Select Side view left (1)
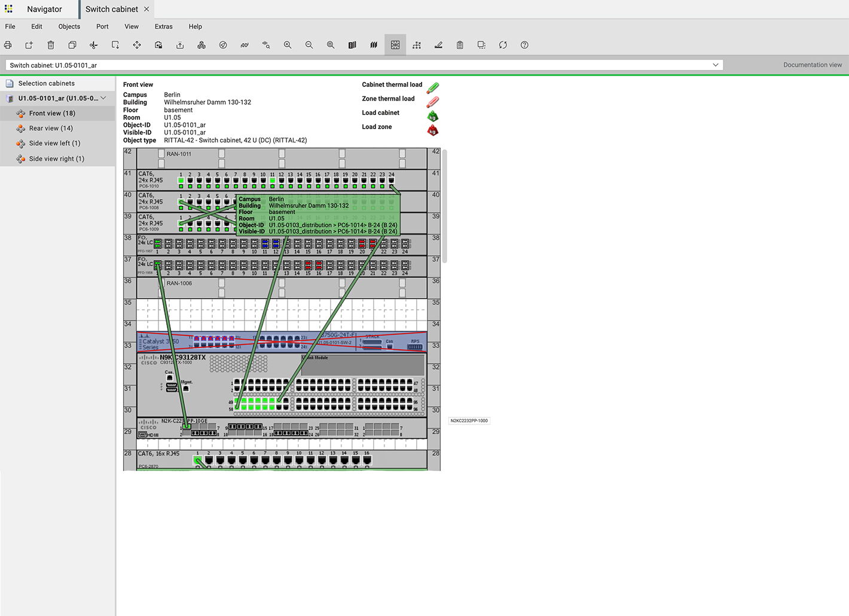Screen dimensions: 849x616 [54, 143]
